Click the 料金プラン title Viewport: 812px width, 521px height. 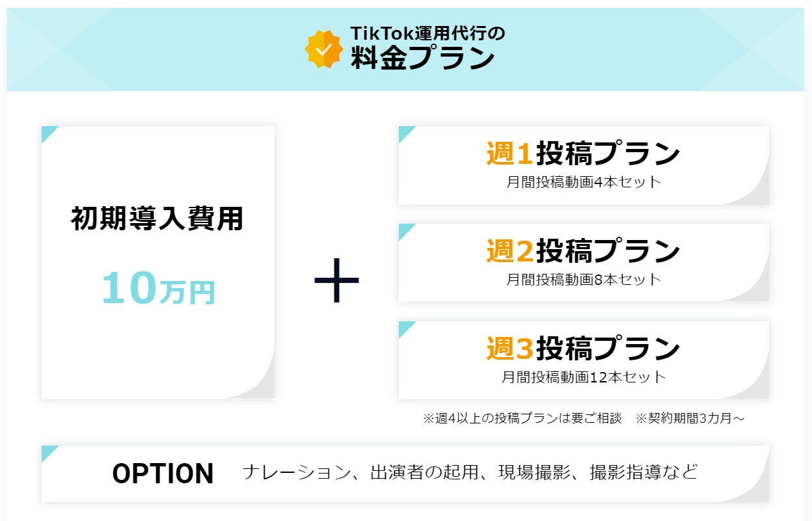tap(423, 60)
